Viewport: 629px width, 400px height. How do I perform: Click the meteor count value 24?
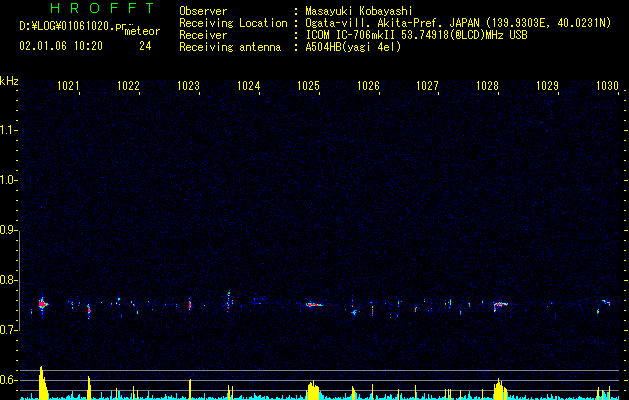coord(145,46)
